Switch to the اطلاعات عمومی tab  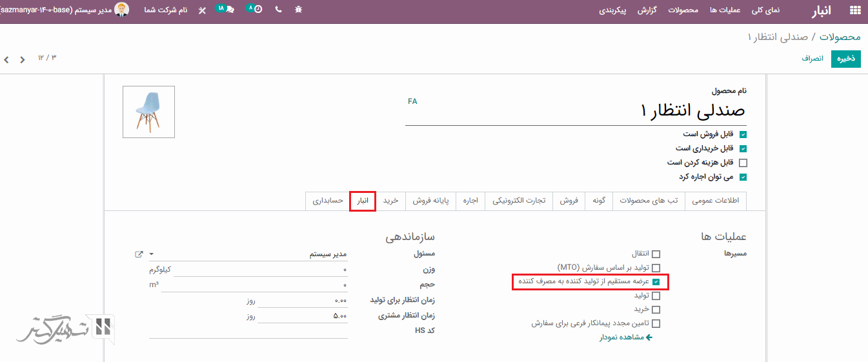(x=716, y=201)
